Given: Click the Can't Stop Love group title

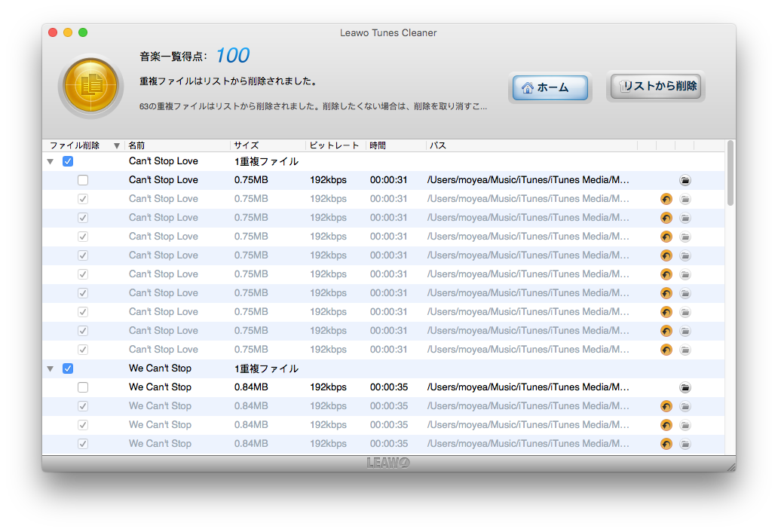Looking at the screenshot, I should [x=164, y=161].
